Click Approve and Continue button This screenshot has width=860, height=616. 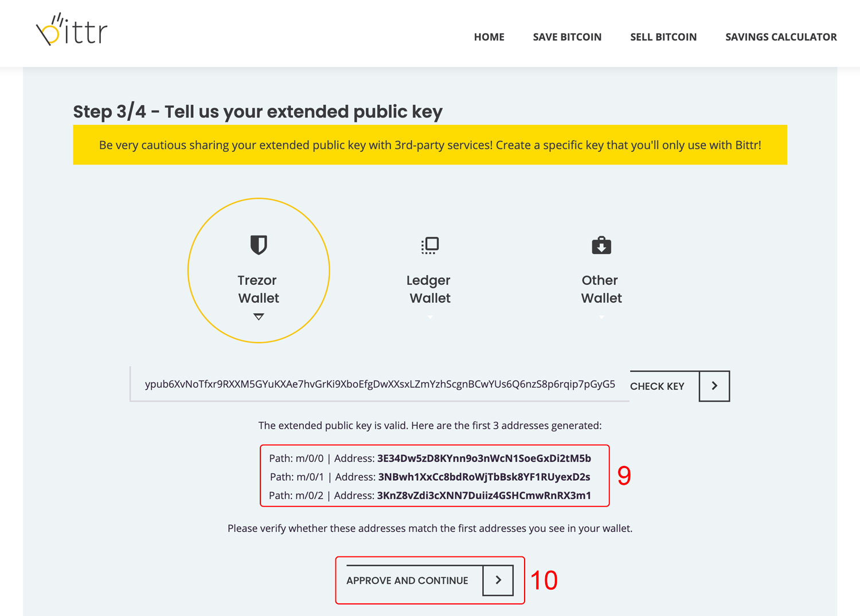pyautogui.click(x=429, y=580)
